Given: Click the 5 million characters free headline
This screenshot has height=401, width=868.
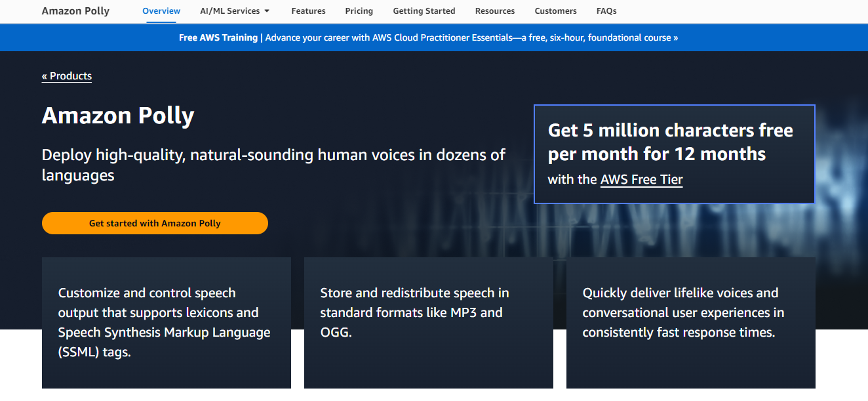Looking at the screenshot, I should pyautogui.click(x=671, y=142).
